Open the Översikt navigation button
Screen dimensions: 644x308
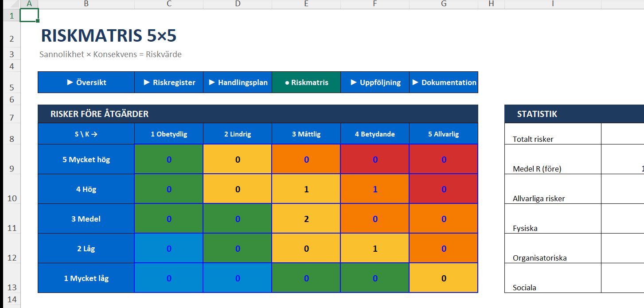coord(86,82)
